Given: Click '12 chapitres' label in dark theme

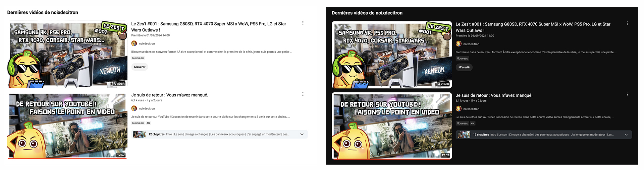Looking at the screenshot, I should tap(481, 135).
